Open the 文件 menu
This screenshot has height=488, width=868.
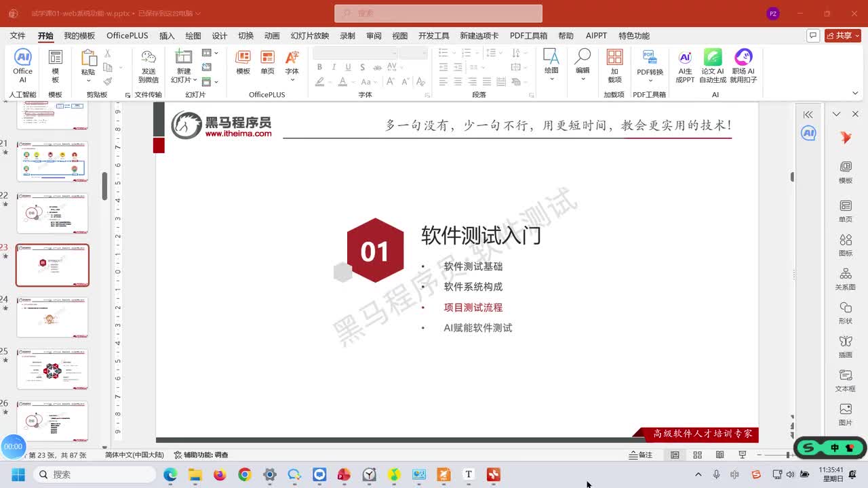[18, 36]
